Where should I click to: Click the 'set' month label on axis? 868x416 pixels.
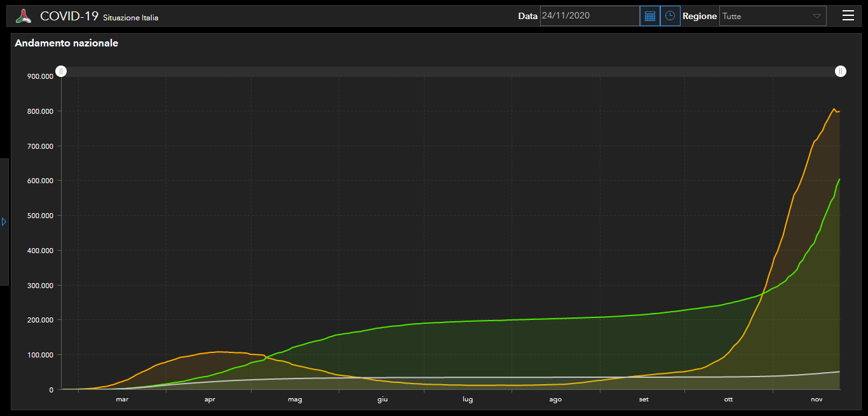point(644,399)
